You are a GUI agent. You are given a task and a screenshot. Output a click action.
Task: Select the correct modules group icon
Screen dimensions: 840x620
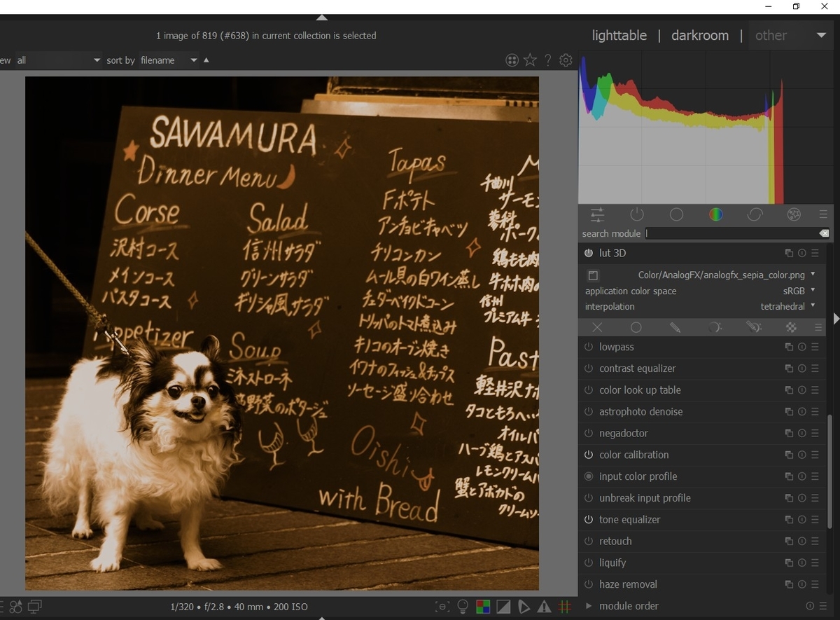[755, 215]
